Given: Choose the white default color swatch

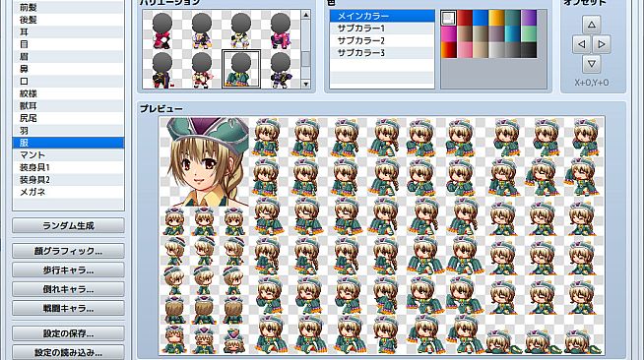Looking at the screenshot, I should pyautogui.click(x=448, y=18).
